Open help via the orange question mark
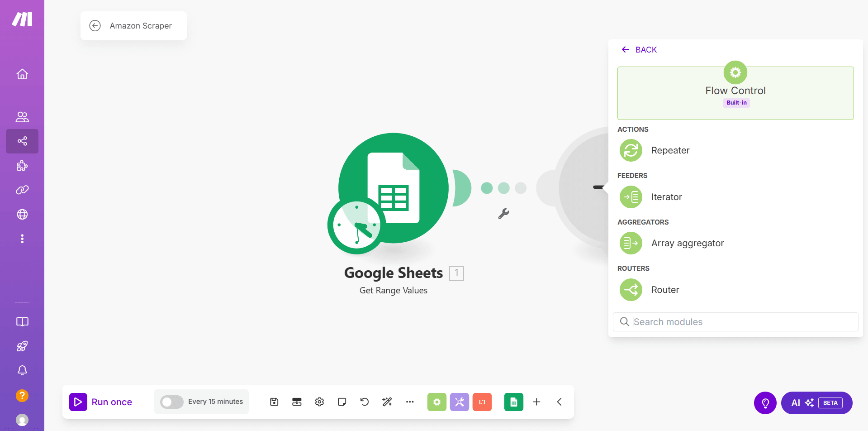This screenshot has width=868, height=431. coord(22,396)
